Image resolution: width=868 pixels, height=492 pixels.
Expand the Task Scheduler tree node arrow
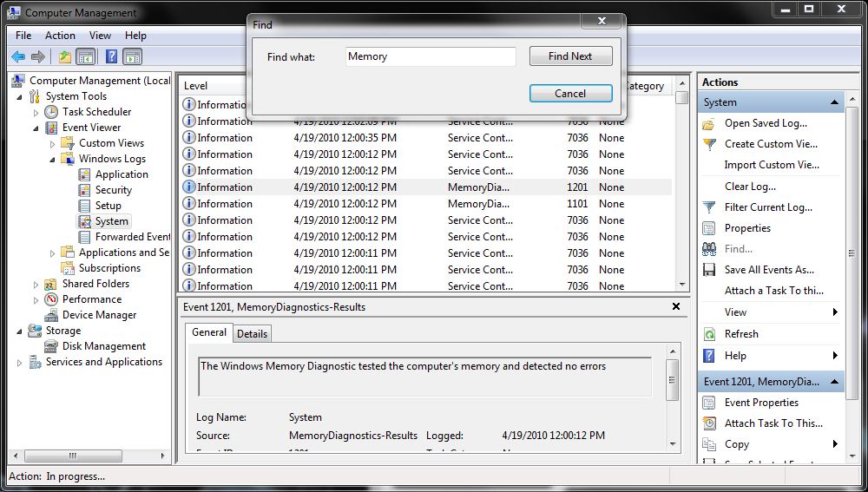[36, 113]
